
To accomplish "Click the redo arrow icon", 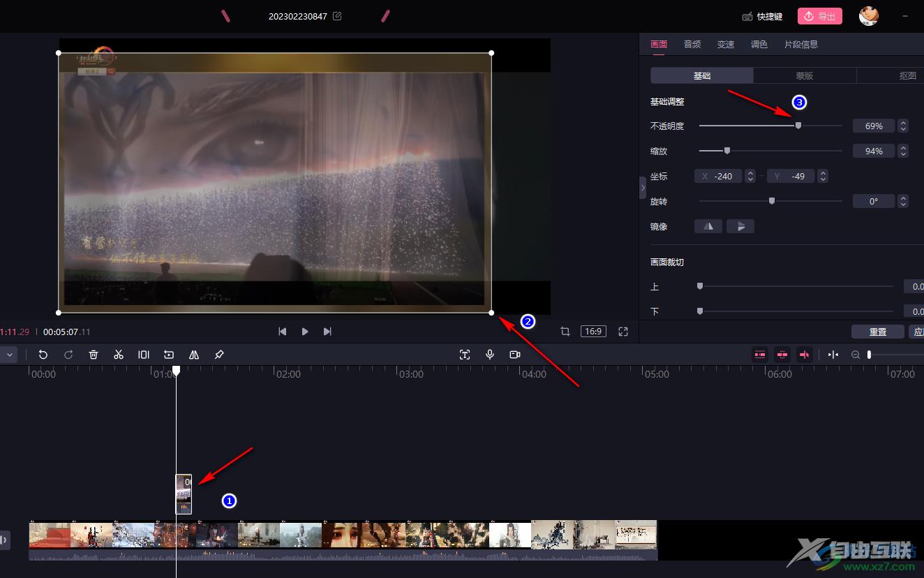I will [68, 355].
